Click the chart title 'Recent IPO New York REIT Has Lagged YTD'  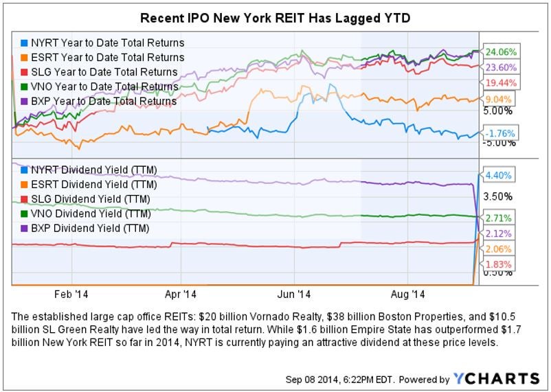tap(275, 18)
